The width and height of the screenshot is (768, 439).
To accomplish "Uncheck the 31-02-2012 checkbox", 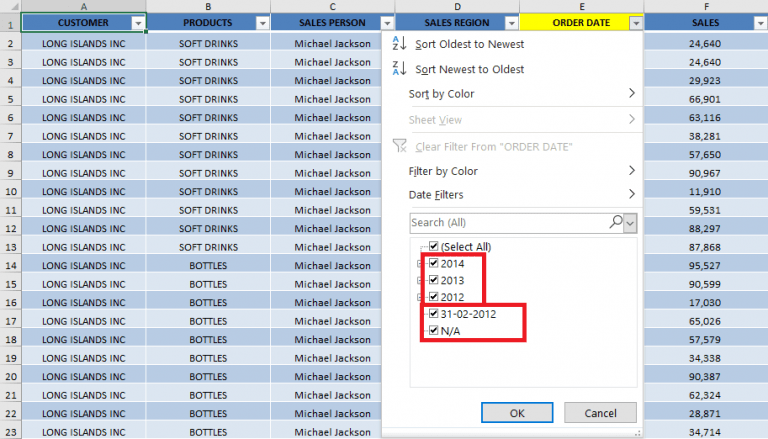I will [433, 314].
